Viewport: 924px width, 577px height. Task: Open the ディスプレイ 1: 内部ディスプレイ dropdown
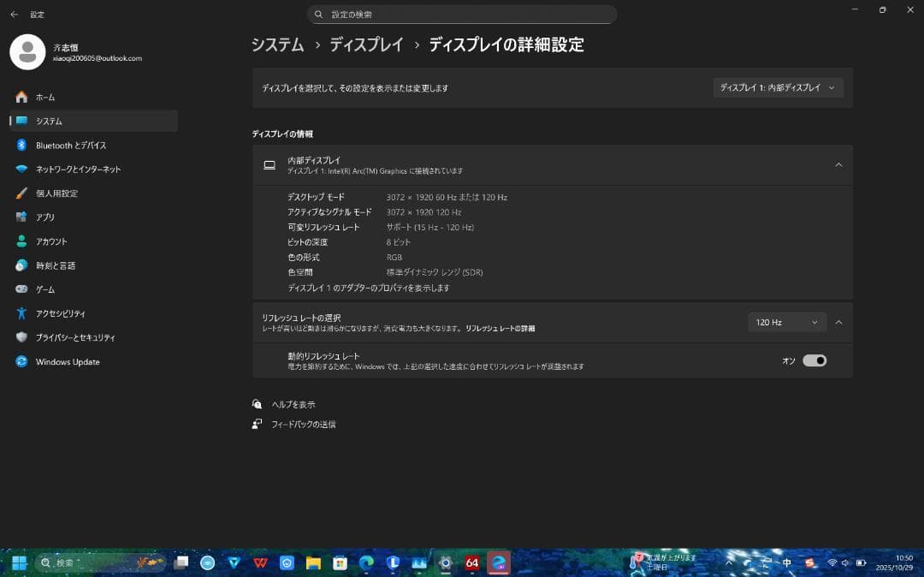(x=778, y=87)
